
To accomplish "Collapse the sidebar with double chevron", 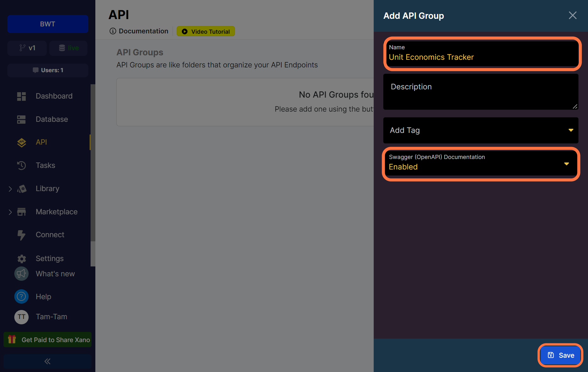I will [48, 361].
